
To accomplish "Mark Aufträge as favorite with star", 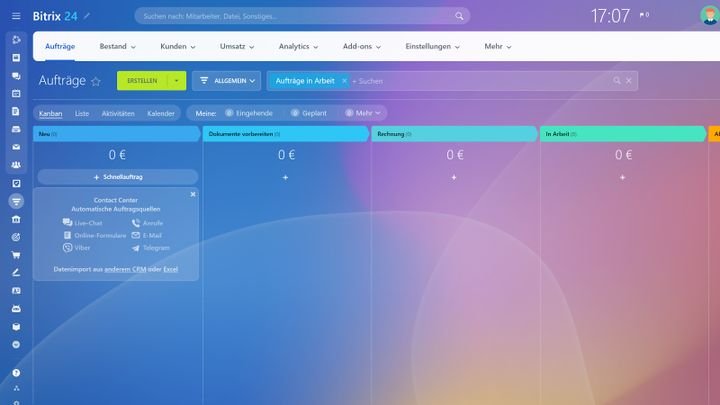I will click(x=96, y=82).
